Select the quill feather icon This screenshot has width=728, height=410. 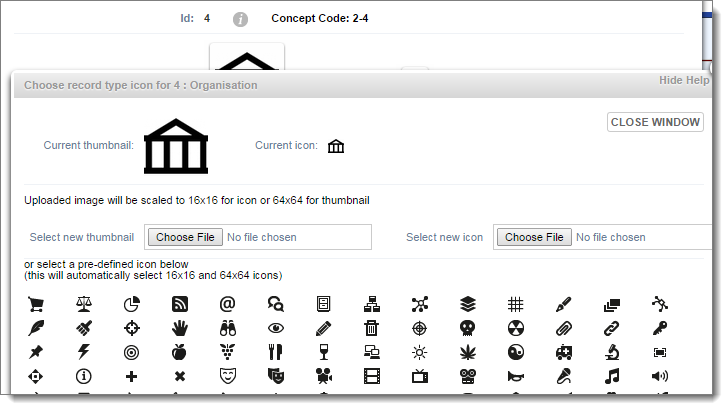click(36, 328)
